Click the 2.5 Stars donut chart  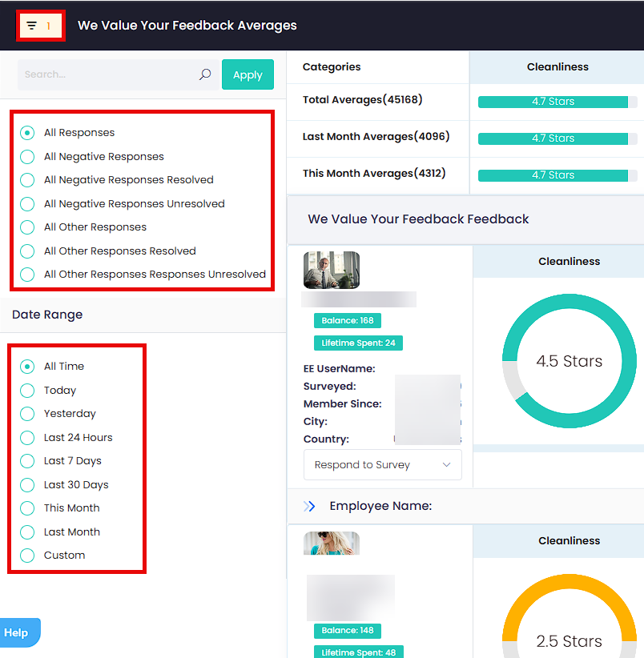(569, 616)
